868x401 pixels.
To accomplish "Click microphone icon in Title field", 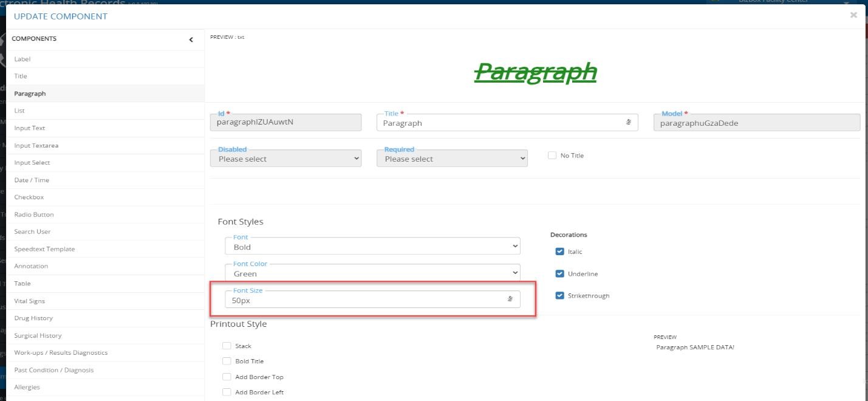I will click(x=628, y=122).
